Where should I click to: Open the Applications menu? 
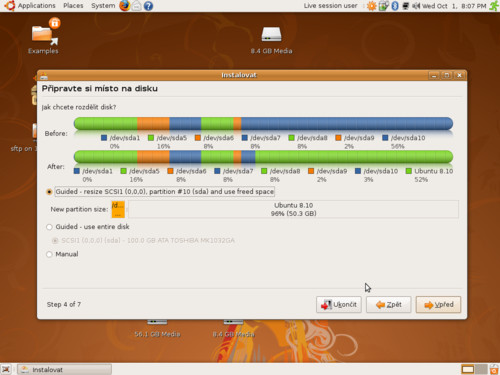point(36,6)
